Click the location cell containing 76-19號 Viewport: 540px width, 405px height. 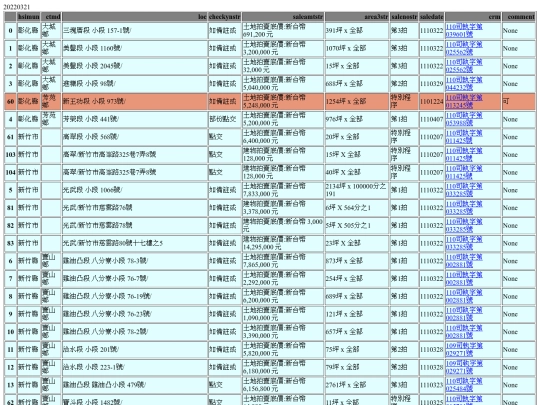[135, 297]
